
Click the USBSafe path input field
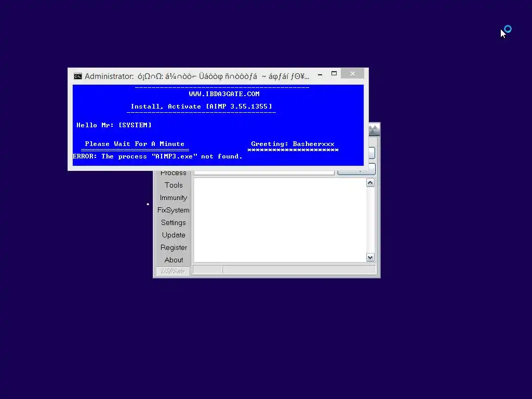pos(263,172)
